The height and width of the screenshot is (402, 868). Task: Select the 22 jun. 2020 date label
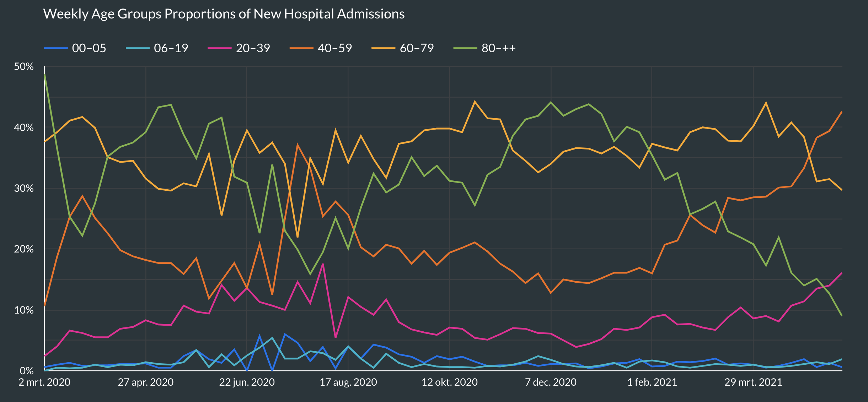click(x=247, y=382)
